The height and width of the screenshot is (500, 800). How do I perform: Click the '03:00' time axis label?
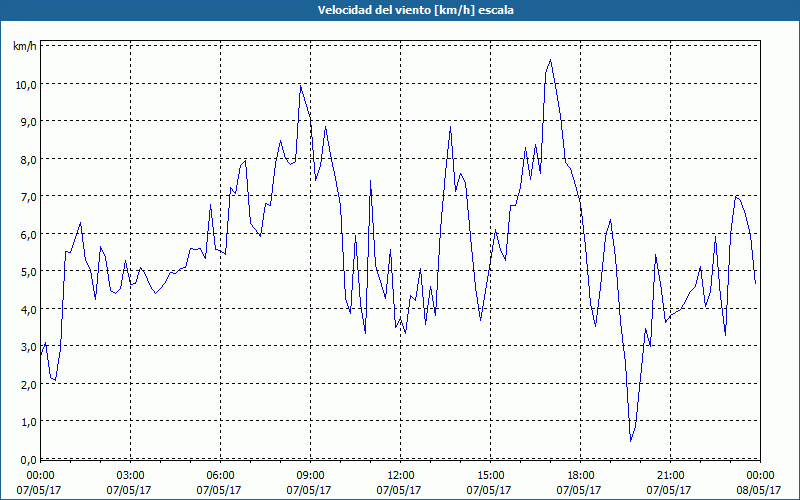point(130,476)
